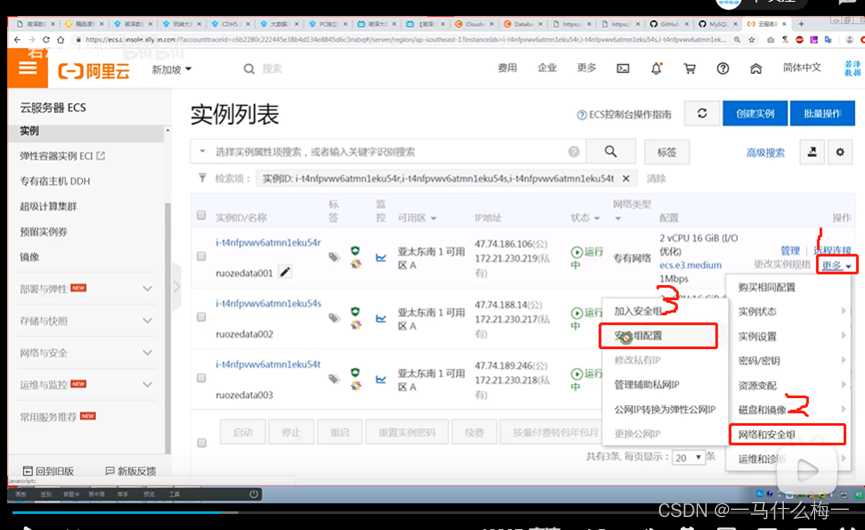The image size is (865, 530).
Task: Open column settings gear icon
Action: [840, 152]
